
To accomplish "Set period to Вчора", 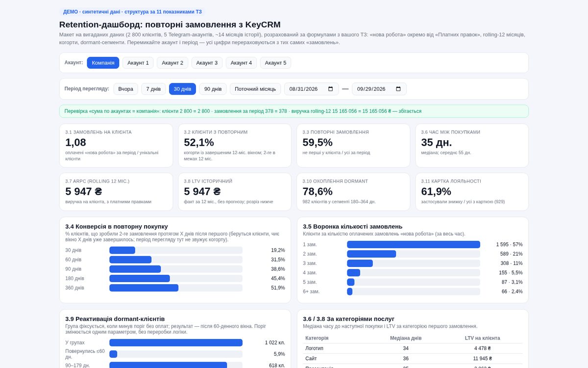I will [126, 89].
